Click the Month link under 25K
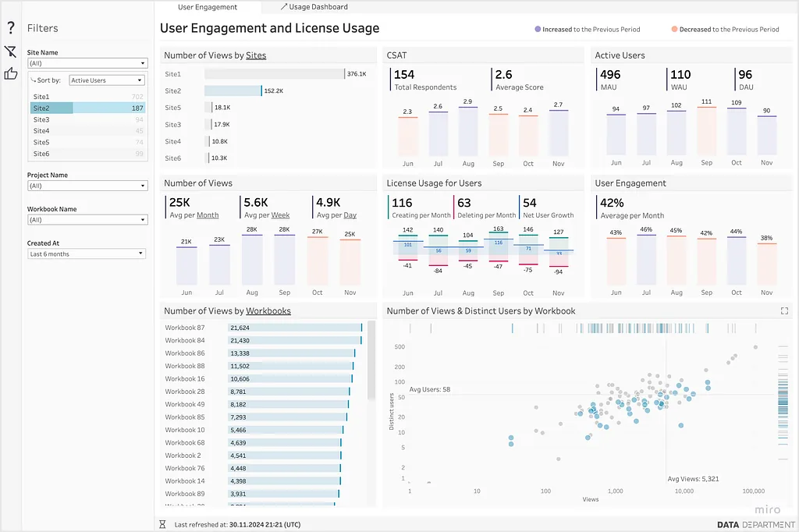 (208, 215)
